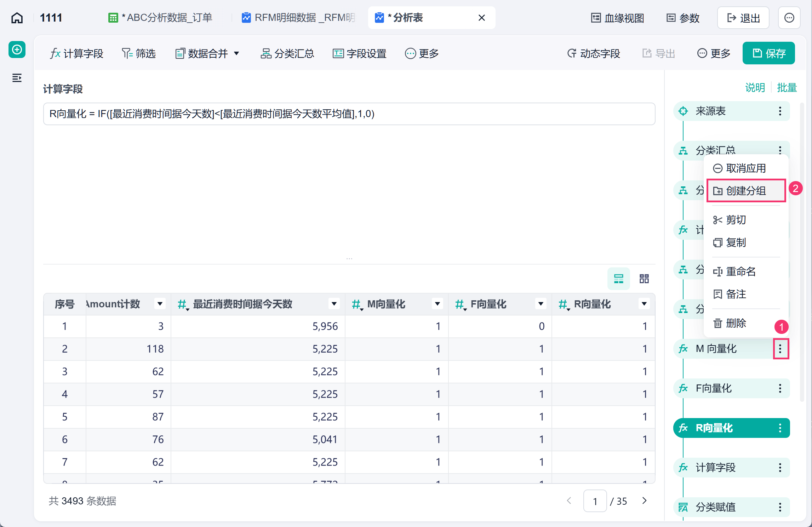Image resolution: width=812 pixels, height=527 pixels.
Task: Open M向量化 column filter dropdown
Action: [x=438, y=304]
